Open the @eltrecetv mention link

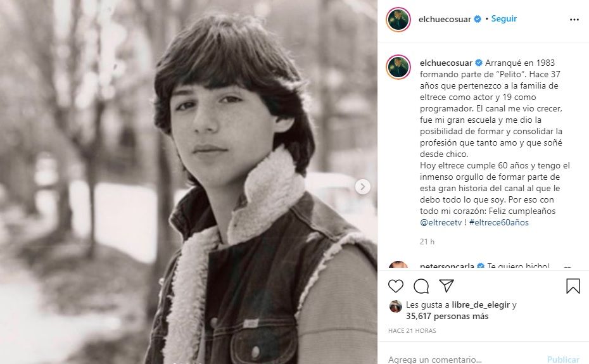(442, 222)
